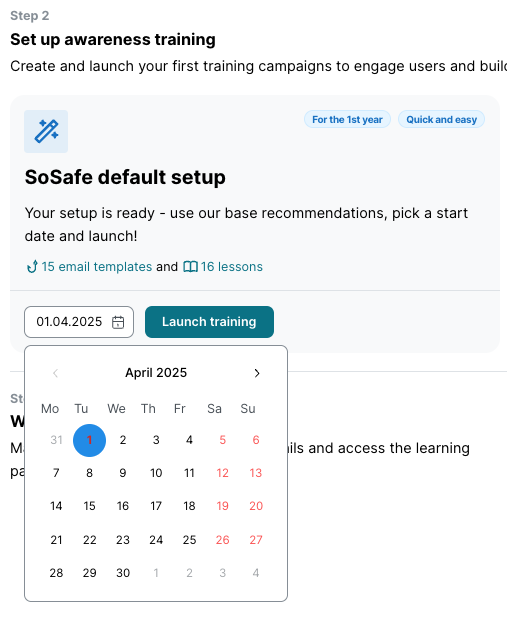Choose Saturday April 12
This screenshot has height=620, width=507.
(x=223, y=473)
